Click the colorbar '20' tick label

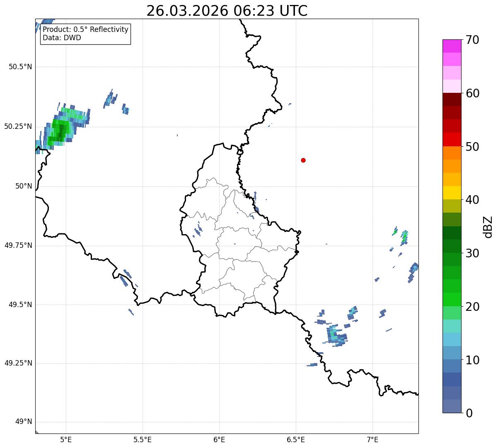tap(472, 307)
